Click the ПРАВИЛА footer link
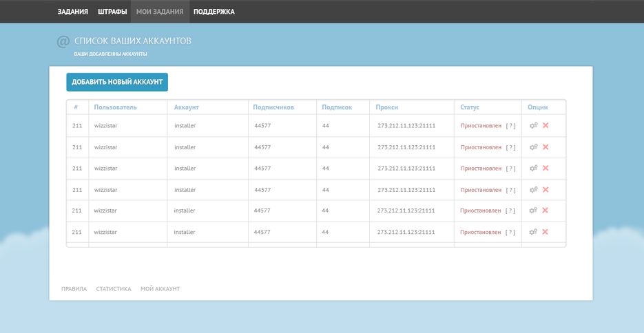Image resolution: width=644 pixels, height=333 pixels. 74,289
